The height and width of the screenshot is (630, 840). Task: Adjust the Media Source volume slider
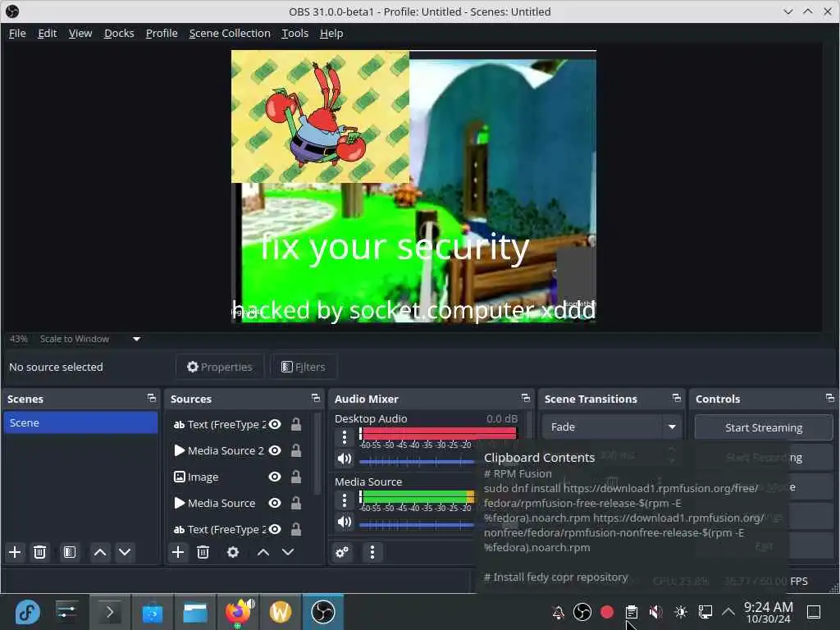(416, 524)
